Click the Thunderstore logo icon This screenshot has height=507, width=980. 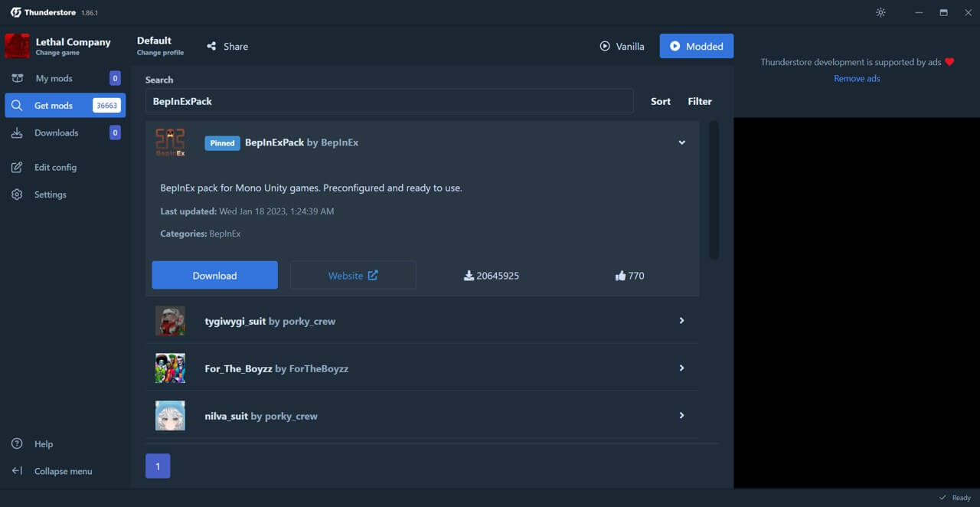point(15,12)
